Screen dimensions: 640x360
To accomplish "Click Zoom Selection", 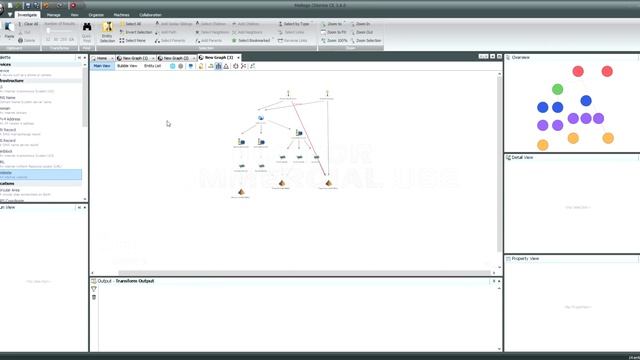I will pos(366,40).
